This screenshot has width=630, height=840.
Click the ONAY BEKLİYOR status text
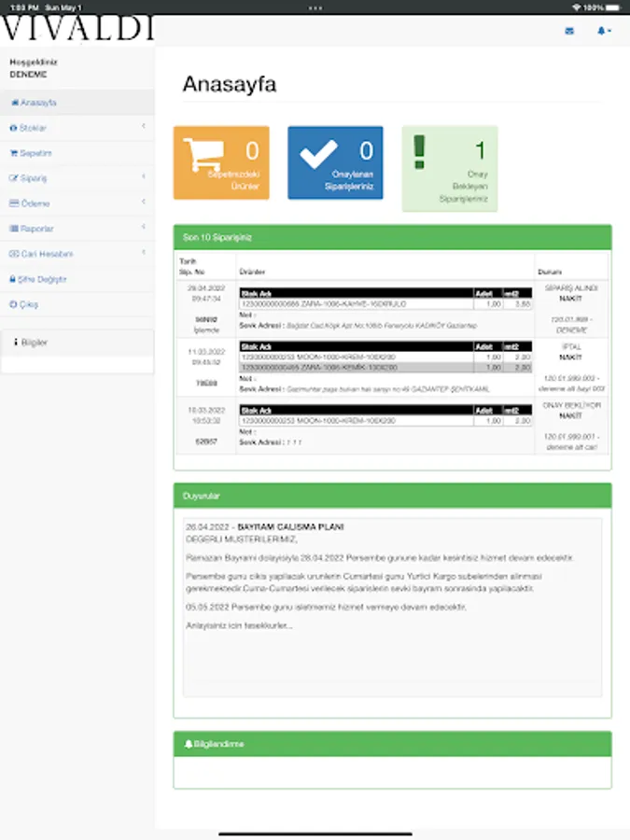click(x=571, y=406)
